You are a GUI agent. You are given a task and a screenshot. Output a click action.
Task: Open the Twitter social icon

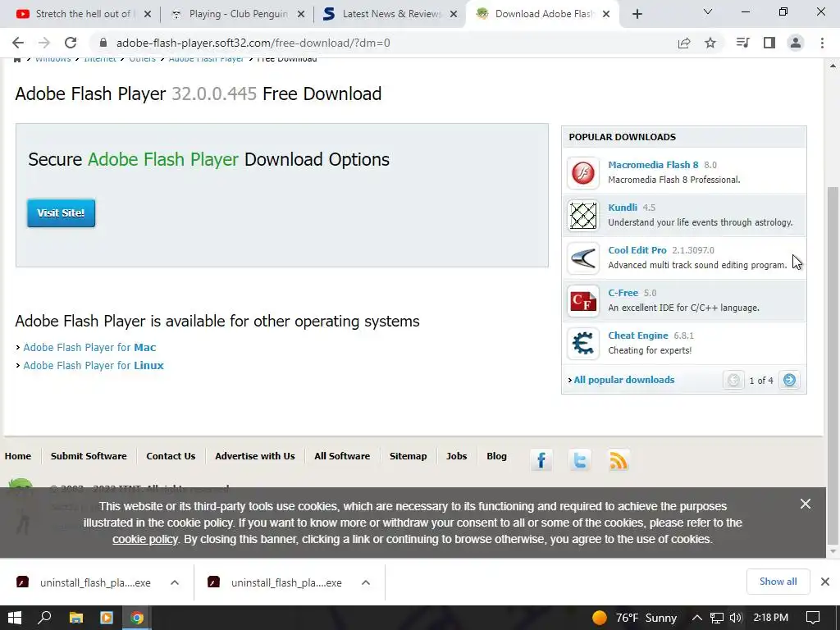point(580,460)
